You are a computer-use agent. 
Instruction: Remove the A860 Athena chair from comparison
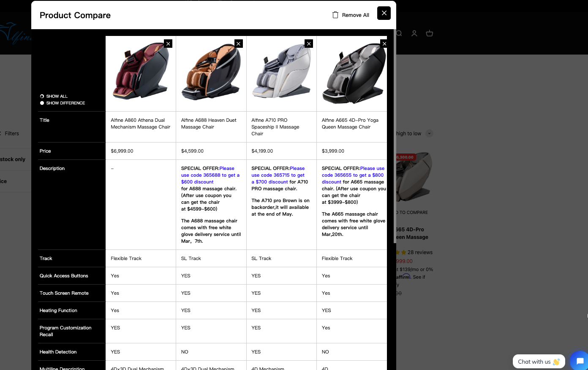[x=168, y=44]
